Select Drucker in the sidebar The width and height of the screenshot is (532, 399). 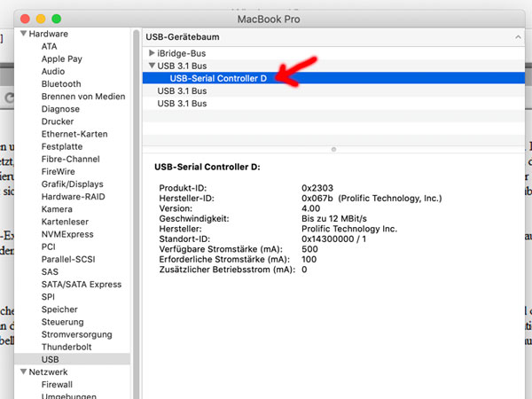58,121
